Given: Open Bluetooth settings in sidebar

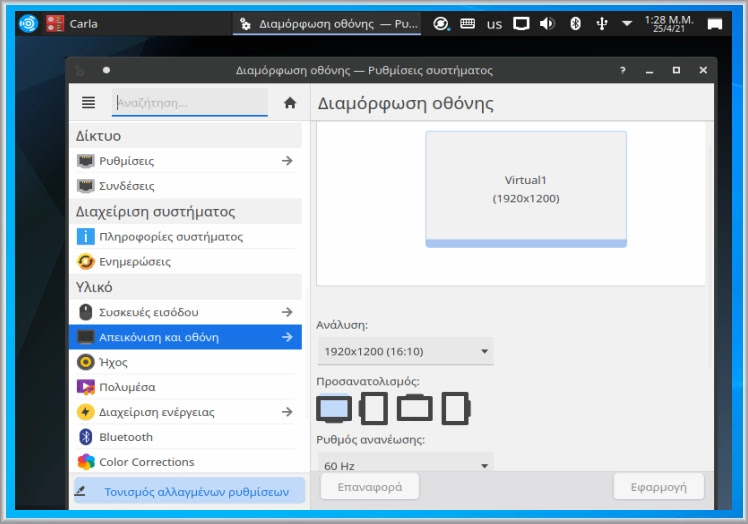Looking at the screenshot, I should tap(185, 437).
